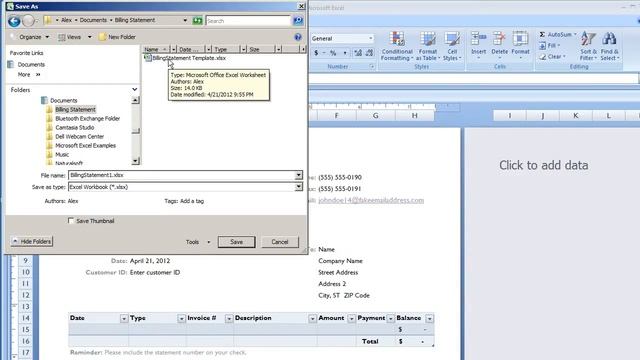The width and height of the screenshot is (640, 360).
Task: Sort files by Size column header
Action: (x=261, y=49)
